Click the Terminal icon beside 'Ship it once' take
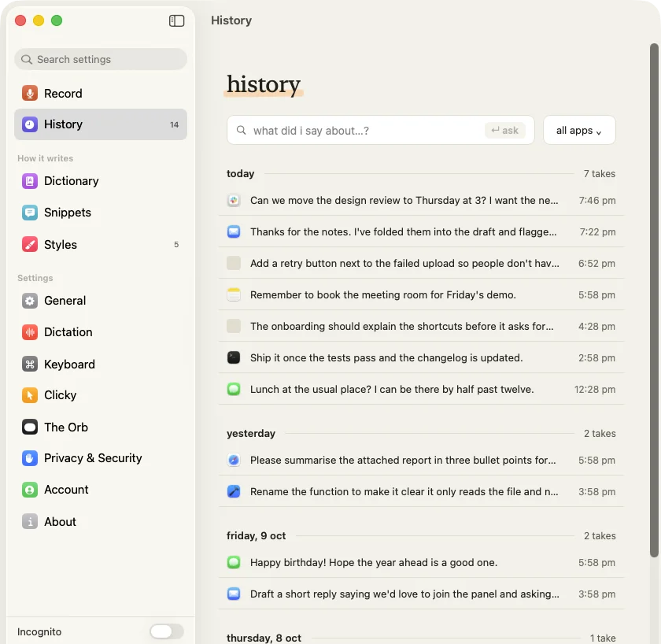The image size is (661, 644). tap(234, 357)
